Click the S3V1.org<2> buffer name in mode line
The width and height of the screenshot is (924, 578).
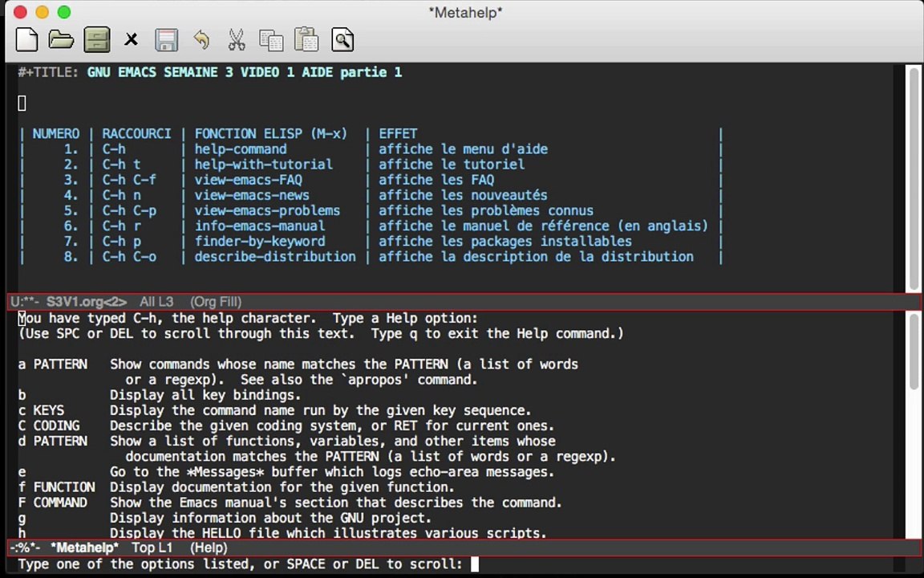(x=87, y=302)
